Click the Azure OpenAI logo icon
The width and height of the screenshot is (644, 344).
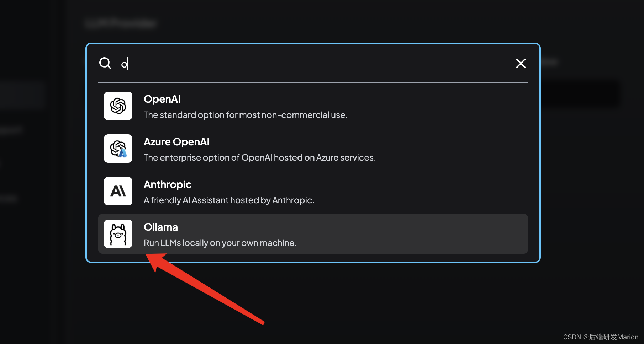[118, 149]
